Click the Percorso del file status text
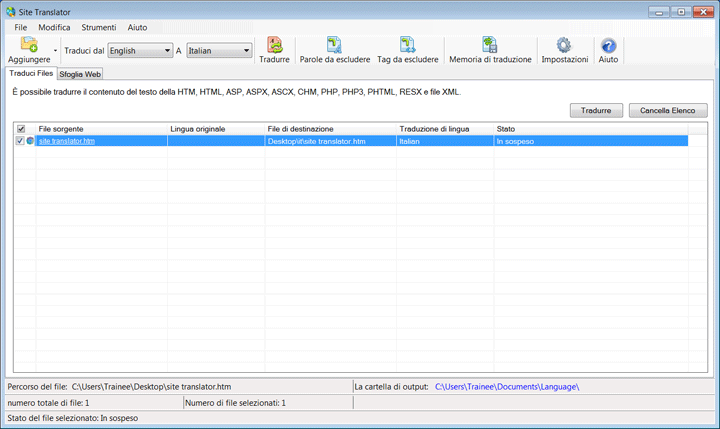Screen dimensions: 720x429 coord(119,387)
